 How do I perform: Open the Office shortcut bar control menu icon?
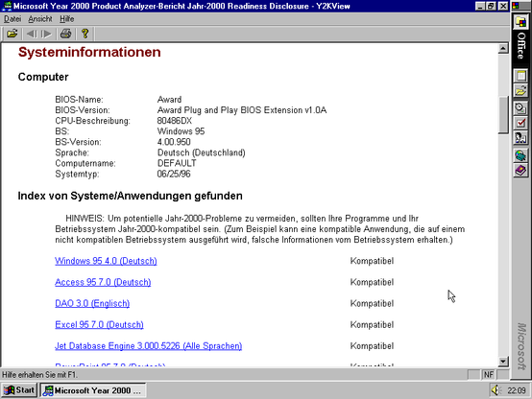coord(516,6)
